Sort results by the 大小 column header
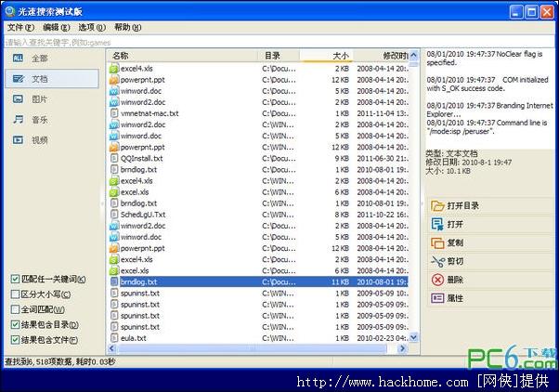559x392 pixels. click(326, 56)
